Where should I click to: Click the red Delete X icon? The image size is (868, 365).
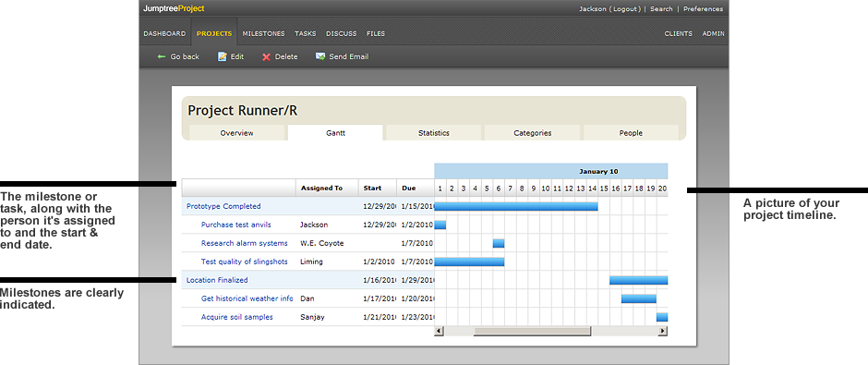pos(266,56)
